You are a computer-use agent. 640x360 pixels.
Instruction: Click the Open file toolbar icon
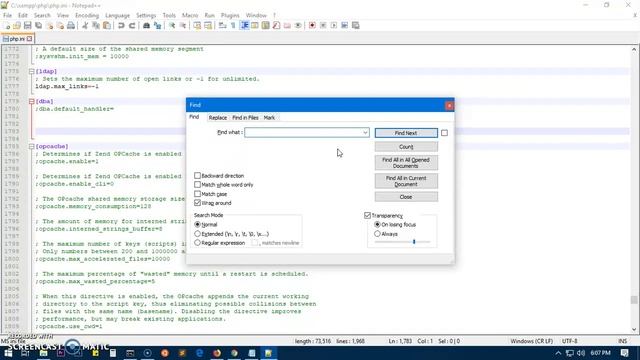pyautogui.click(x=17, y=25)
